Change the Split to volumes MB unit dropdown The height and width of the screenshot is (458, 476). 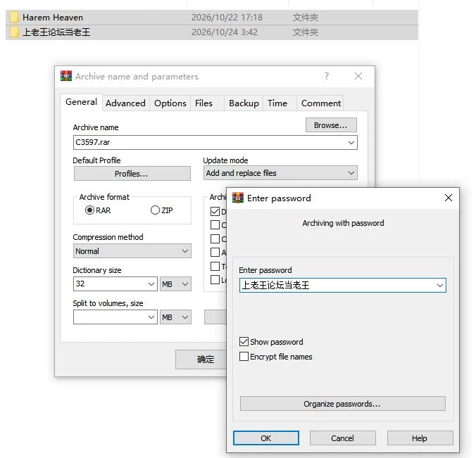[x=175, y=317]
